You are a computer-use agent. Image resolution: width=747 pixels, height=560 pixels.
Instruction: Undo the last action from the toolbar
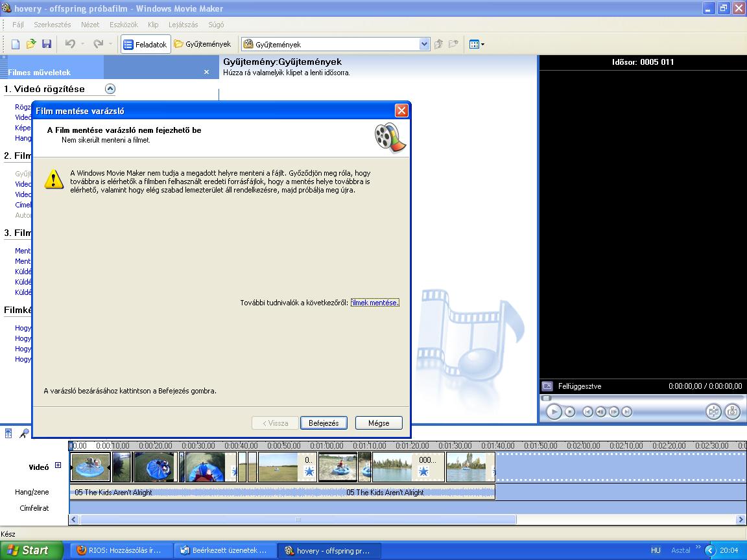point(70,44)
